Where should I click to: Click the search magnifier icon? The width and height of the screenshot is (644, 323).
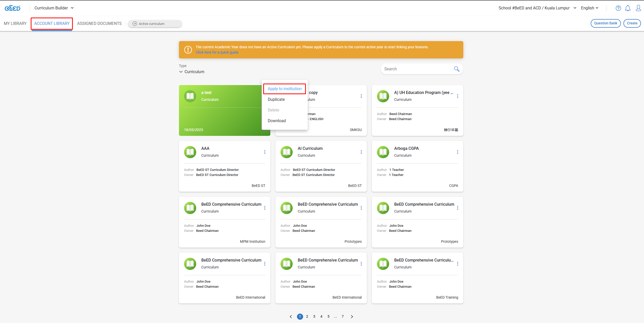pyautogui.click(x=456, y=69)
